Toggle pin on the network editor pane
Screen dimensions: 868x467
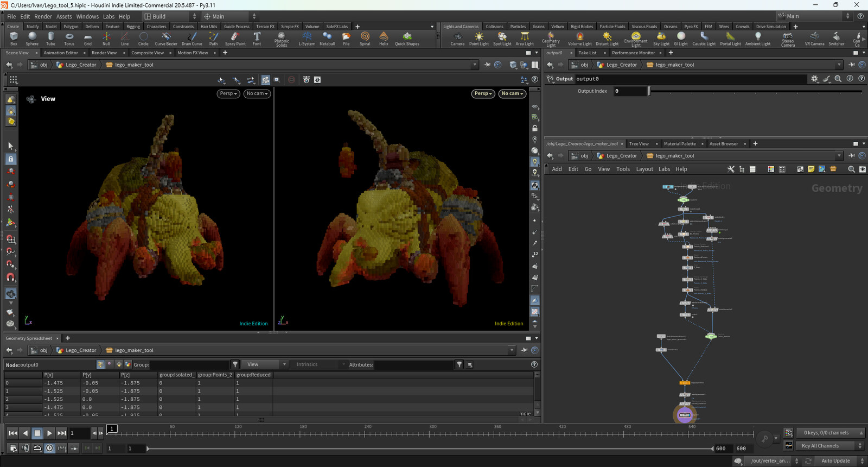click(851, 155)
